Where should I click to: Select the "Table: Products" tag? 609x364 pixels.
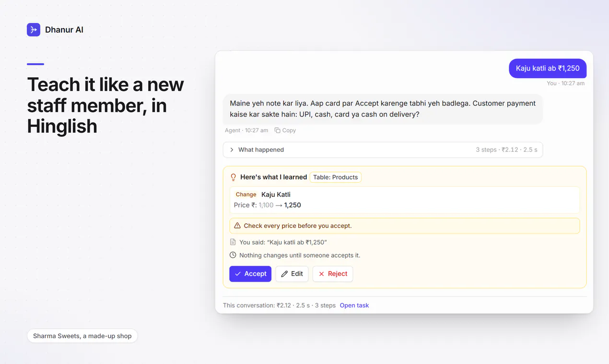[x=336, y=177]
